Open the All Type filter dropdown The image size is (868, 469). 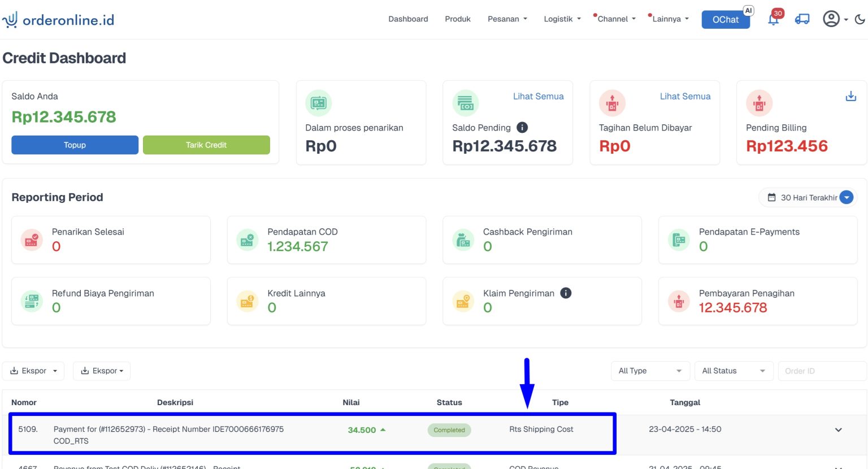650,371
